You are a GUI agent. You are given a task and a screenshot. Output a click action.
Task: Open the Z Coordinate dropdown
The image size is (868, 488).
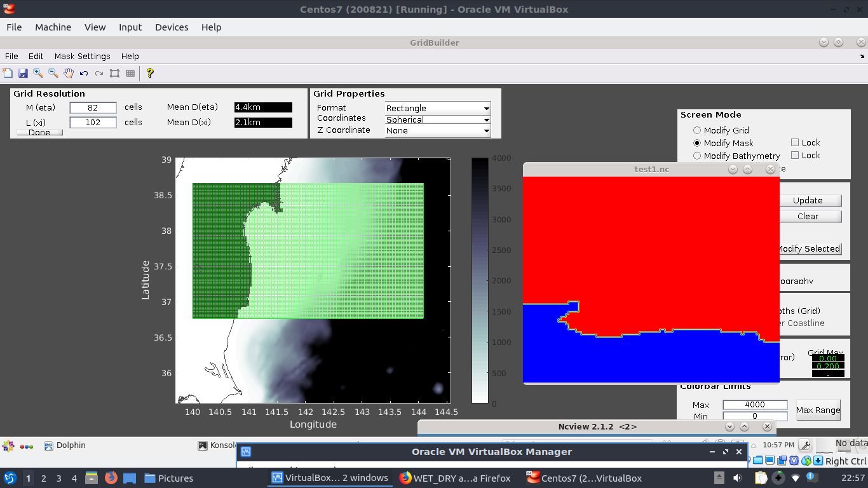tap(438, 131)
